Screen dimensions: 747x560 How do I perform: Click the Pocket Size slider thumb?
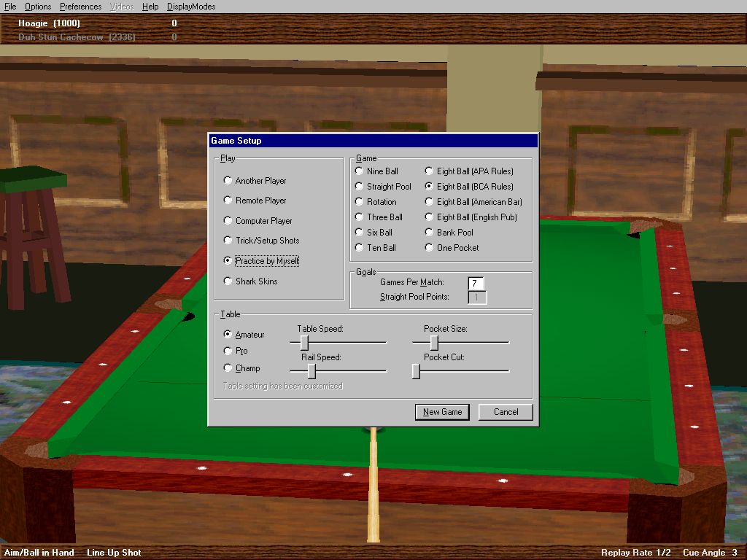point(434,343)
